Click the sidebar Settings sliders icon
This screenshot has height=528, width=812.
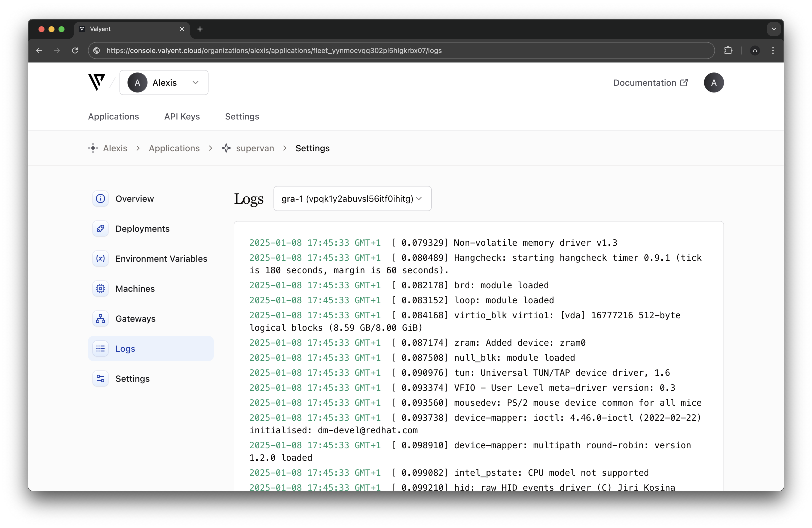coord(100,378)
